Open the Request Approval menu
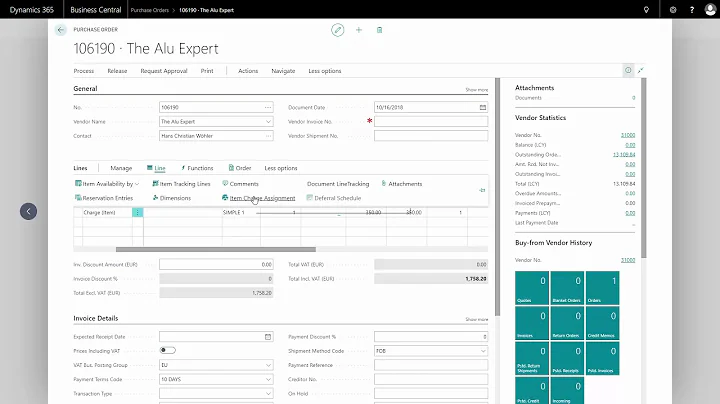This screenshot has width=720, height=404. [164, 71]
